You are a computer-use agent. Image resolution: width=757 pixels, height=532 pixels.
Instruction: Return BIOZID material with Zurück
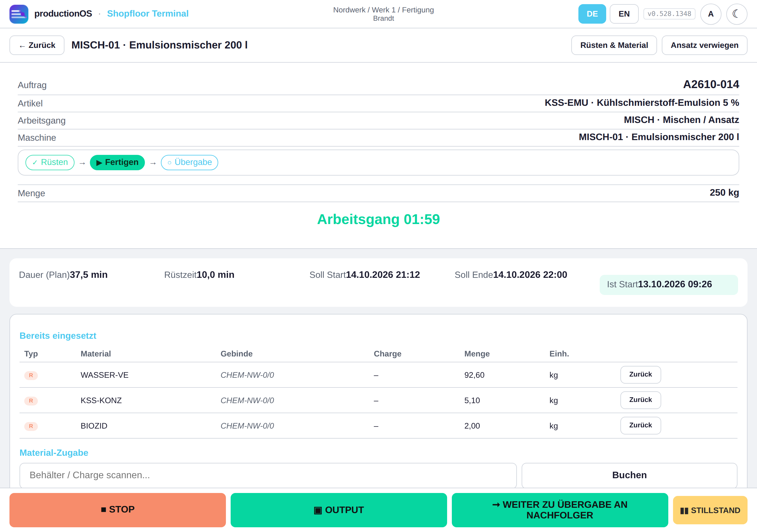pyautogui.click(x=640, y=425)
